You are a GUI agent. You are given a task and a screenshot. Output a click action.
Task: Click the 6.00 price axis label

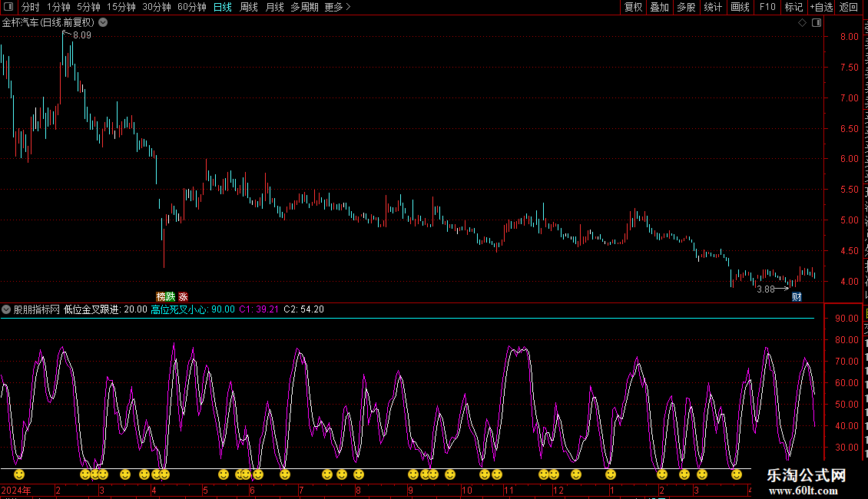pos(849,159)
